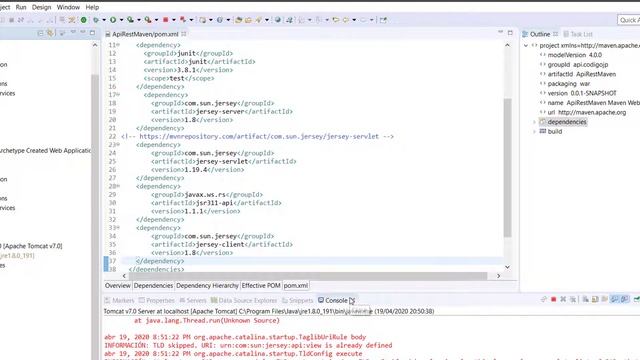This screenshot has height=360, width=640.
Task: Click Clear Console icon in Console toolbar
Action: (585, 300)
